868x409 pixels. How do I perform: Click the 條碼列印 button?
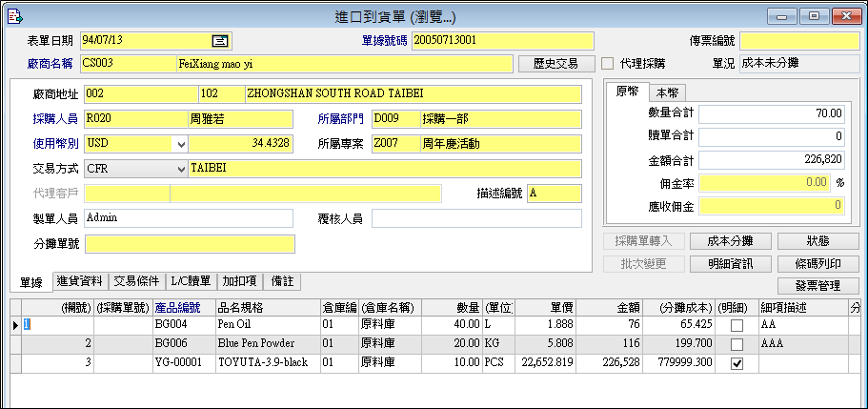818,263
